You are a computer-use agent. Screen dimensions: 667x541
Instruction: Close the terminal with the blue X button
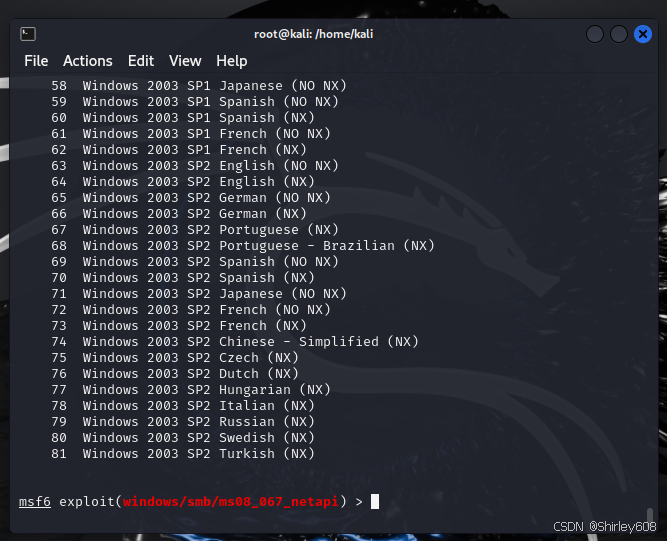pos(643,34)
